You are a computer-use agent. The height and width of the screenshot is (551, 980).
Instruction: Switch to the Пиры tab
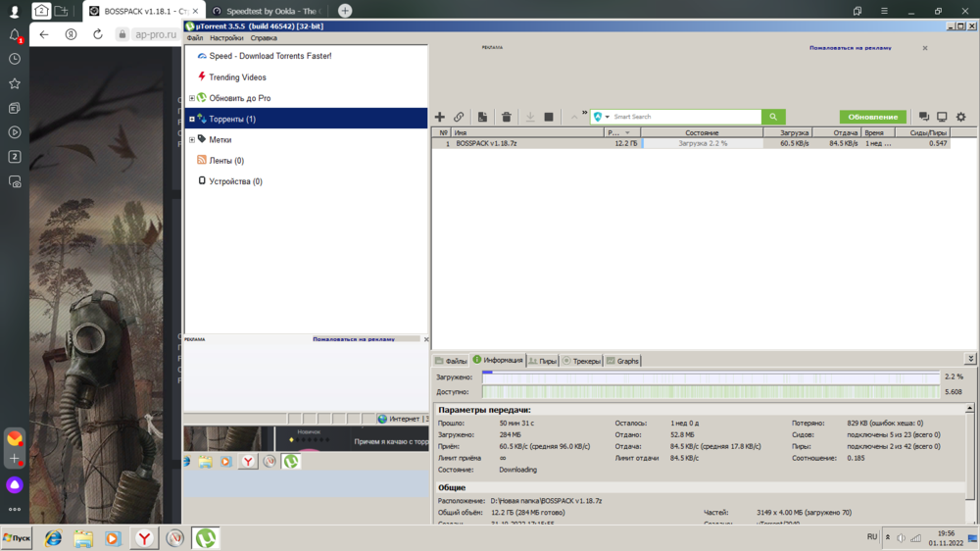(x=542, y=361)
